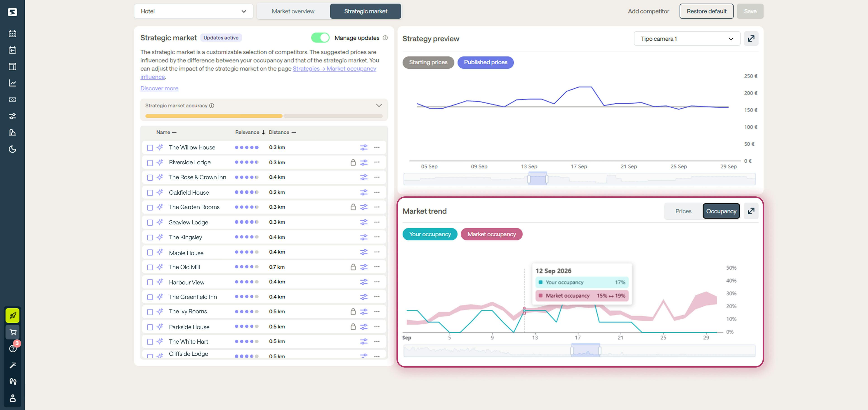868x410 pixels.
Task: Check the checkbox for The Willow House
Action: pyautogui.click(x=150, y=147)
